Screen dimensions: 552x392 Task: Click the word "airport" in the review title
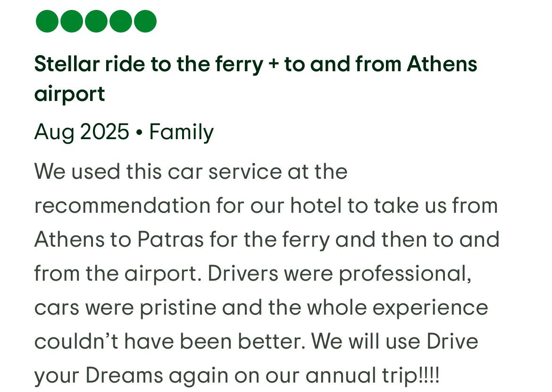click(69, 94)
